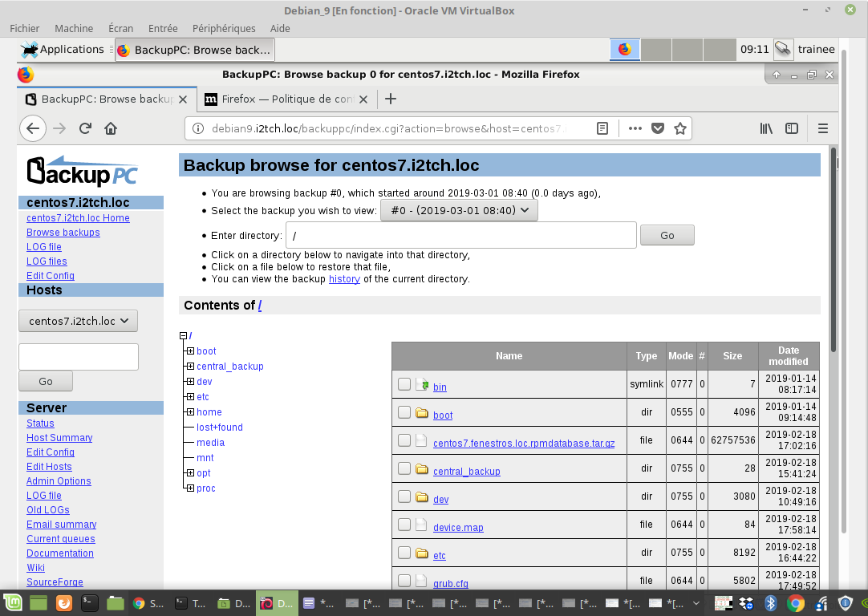Open the Library bookshelf icon
868x616 pixels.
pos(766,128)
